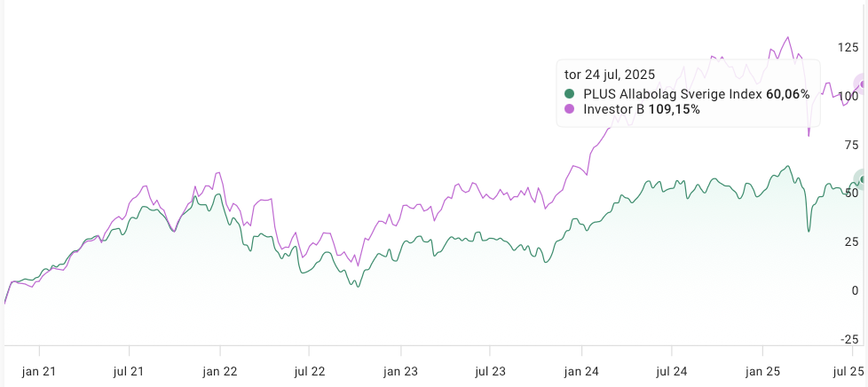Click the purple Investor B legend dot
868x387 pixels.
point(570,110)
